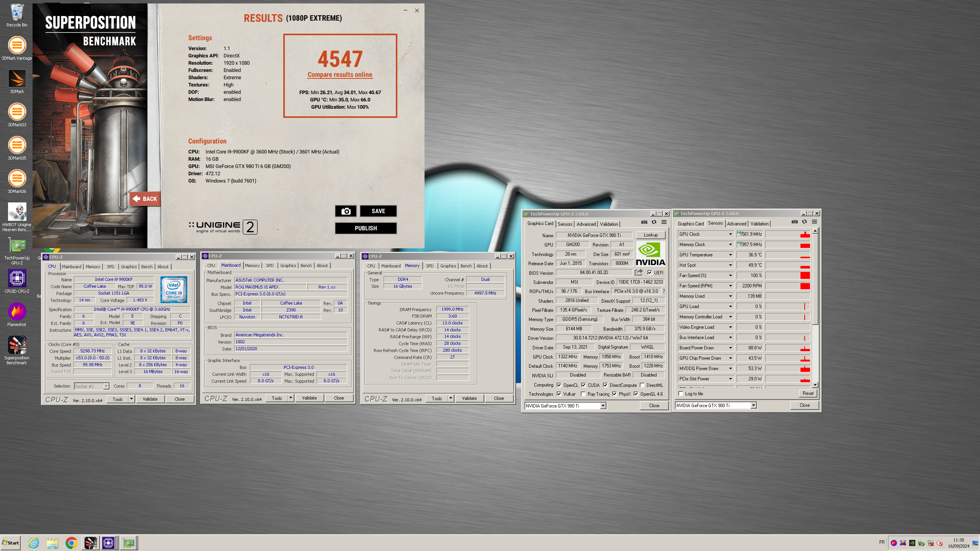Open the 3DMark05 desktop shortcut
980x551 pixels.
click(17, 148)
